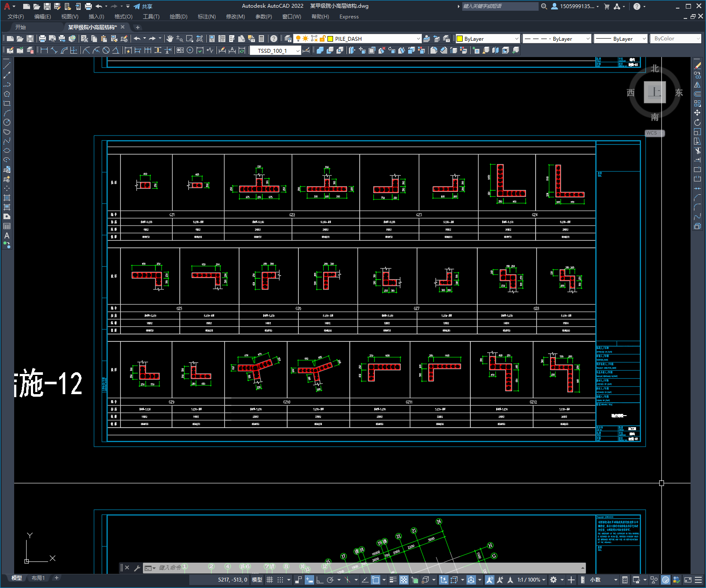This screenshot has height=588, width=706.
Task: Click the Mirror tool in modify toolbar
Action: (x=697, y=84)
